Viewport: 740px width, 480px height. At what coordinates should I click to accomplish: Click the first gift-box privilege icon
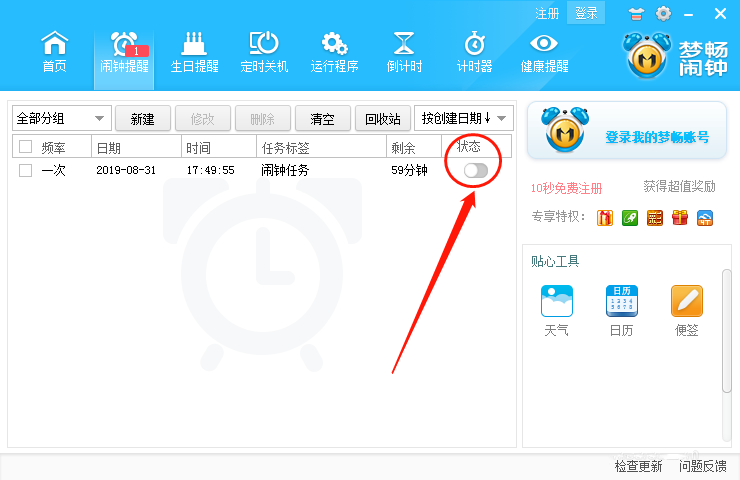click(605, 218)
